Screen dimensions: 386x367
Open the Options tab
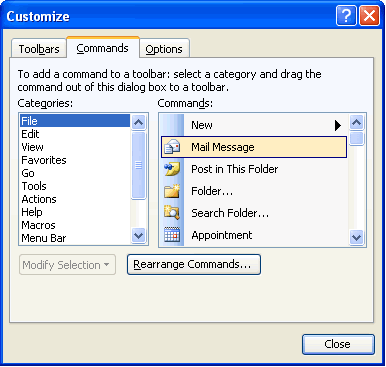pyautogui.click(x=164, y=49)
